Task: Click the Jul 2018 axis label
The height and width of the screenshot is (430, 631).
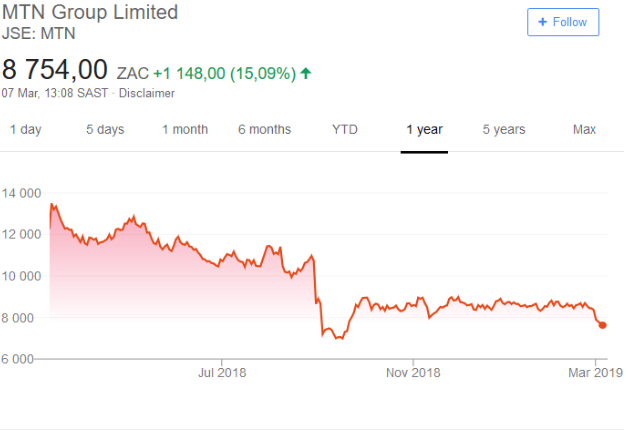Action: [x=222, y=372]
